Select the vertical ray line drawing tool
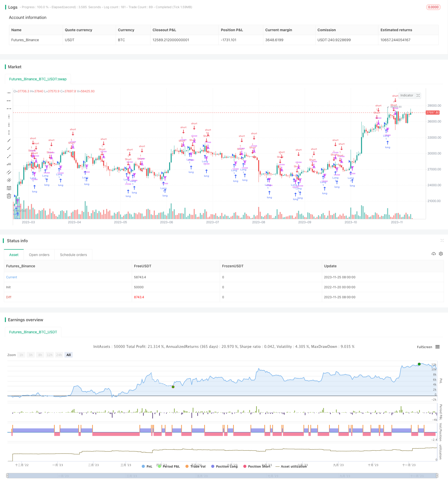The height and width of the screenshot is (486, 448). (9, 125)
